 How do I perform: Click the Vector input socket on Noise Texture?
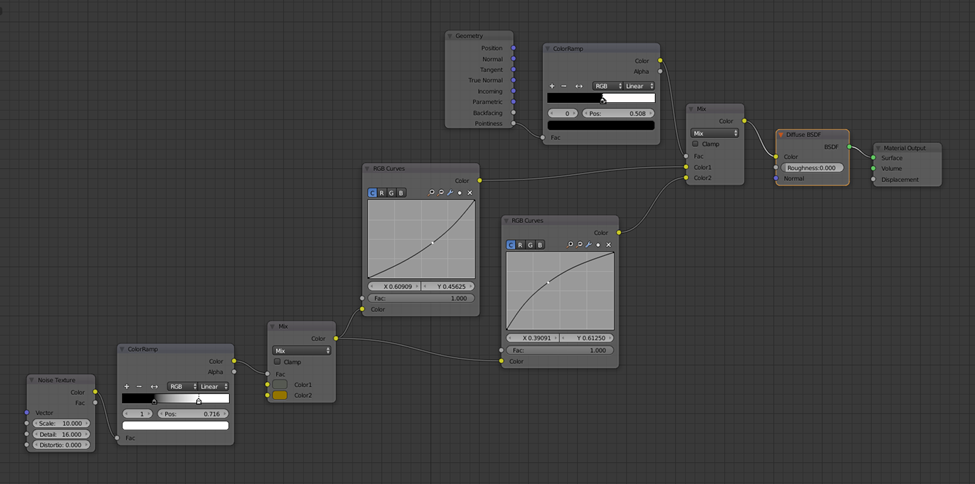[x=27, y=412]
